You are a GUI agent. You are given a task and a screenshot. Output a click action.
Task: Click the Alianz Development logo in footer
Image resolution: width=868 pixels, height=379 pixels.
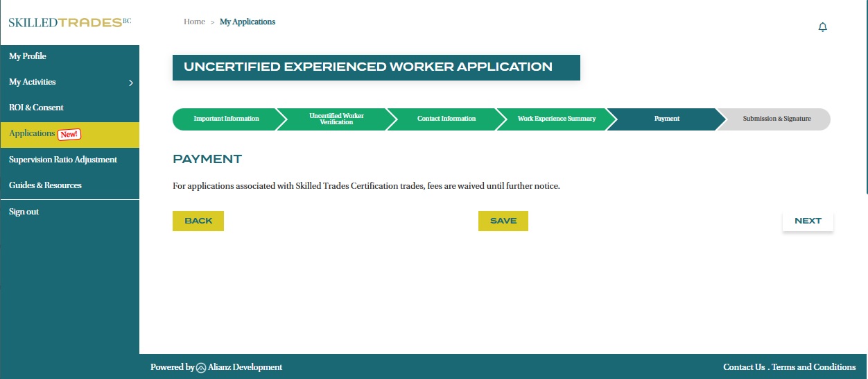pos(201,367)
